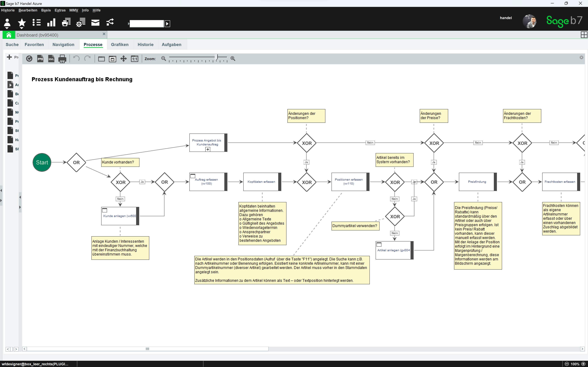Export the diagram as XML

point(51,59)
